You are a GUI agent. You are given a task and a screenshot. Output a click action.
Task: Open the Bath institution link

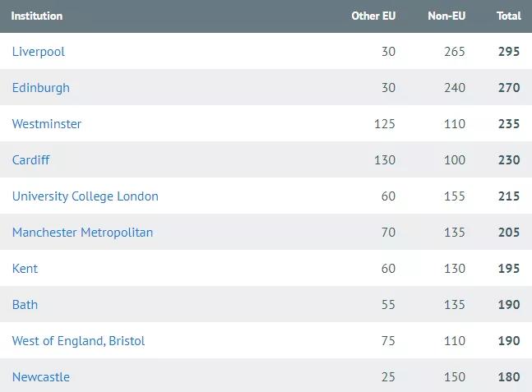pos(25,305)
